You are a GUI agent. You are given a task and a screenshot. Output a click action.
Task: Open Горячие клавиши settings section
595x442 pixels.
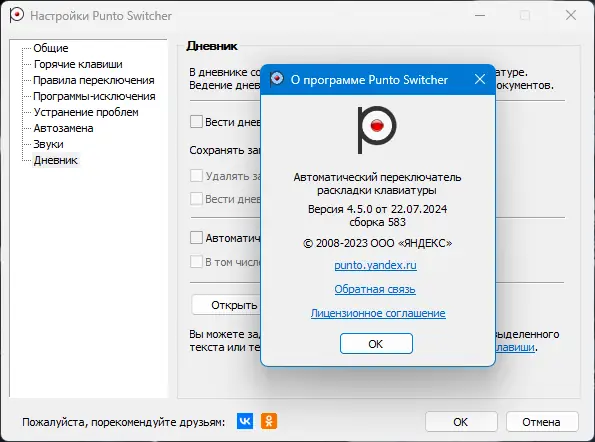[x=78, y=64]
